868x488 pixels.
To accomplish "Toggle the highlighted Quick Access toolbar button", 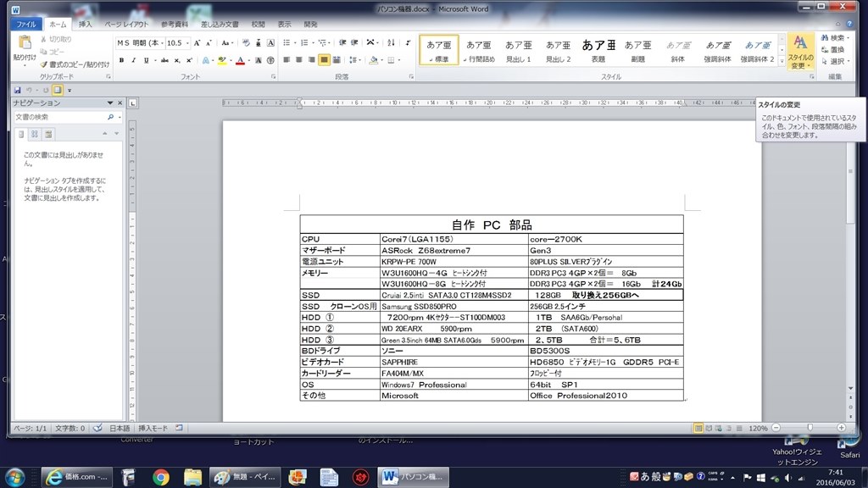I will (x=58, y=90).
